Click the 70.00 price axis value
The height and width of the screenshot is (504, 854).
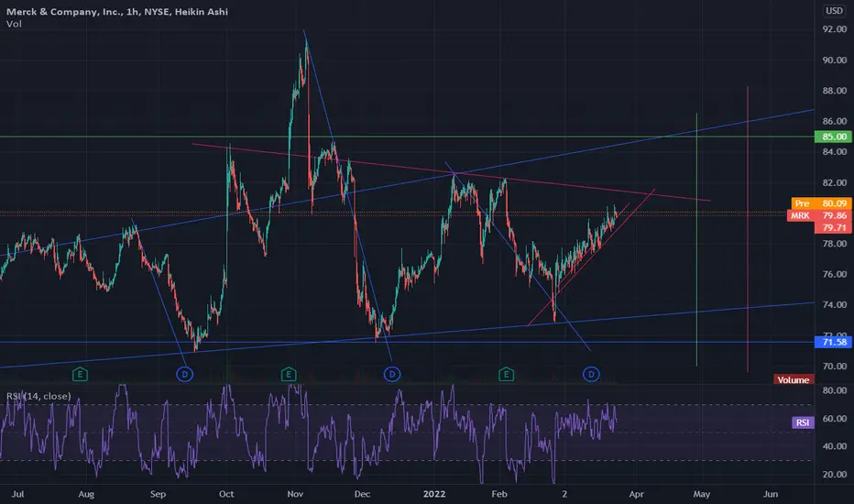coord(835,367)
